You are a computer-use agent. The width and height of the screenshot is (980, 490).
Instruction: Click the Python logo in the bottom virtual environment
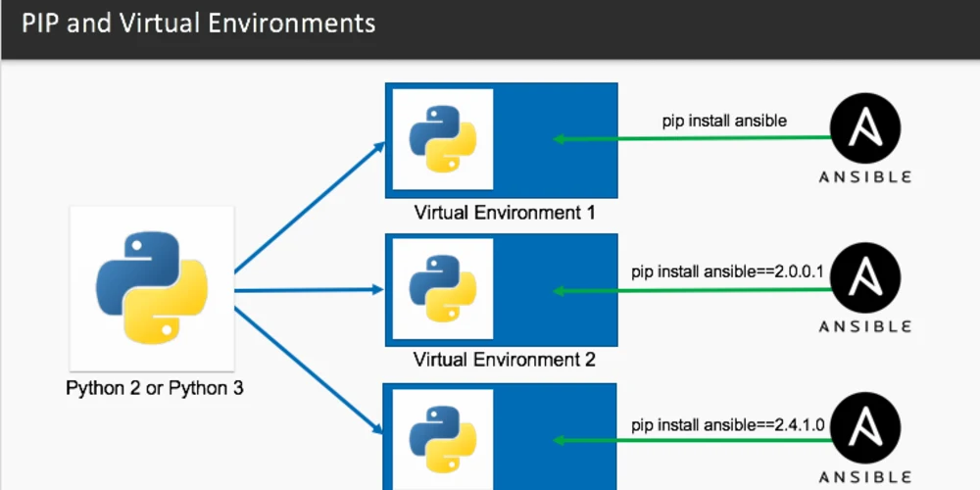tap(443, 439)
